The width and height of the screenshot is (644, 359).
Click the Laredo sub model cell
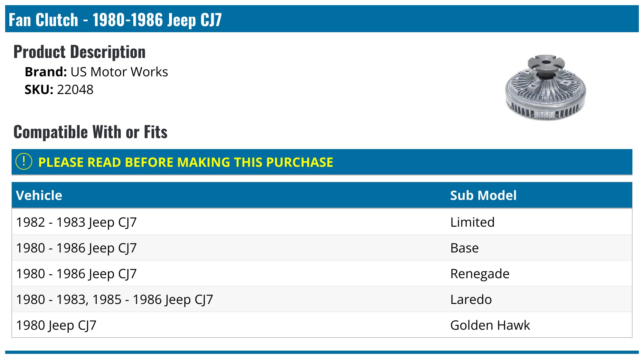(471, 299)
